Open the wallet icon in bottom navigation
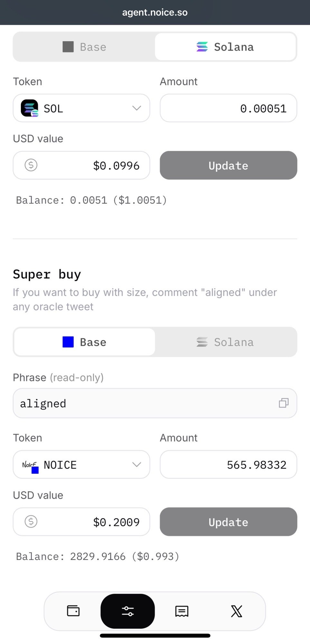310x644 pixels. [x=73, y=611]
